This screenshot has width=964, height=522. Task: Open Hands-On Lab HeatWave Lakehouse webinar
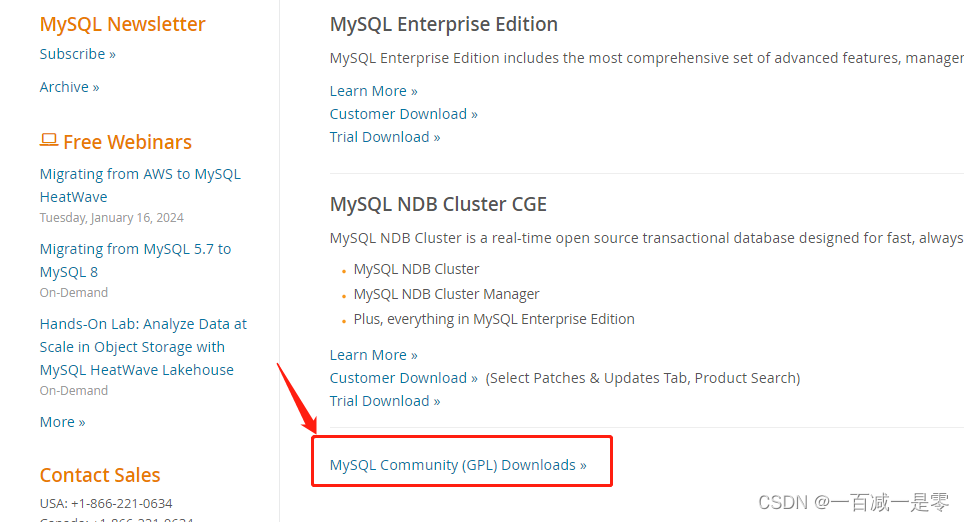tap(143, 347)
